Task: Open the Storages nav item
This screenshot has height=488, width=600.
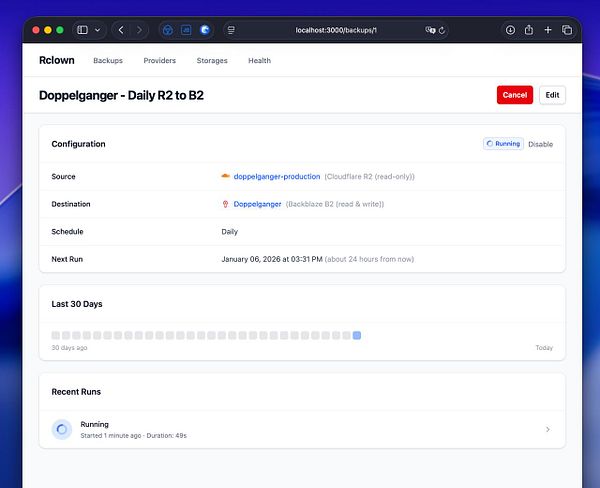Action: click(212, 60)
